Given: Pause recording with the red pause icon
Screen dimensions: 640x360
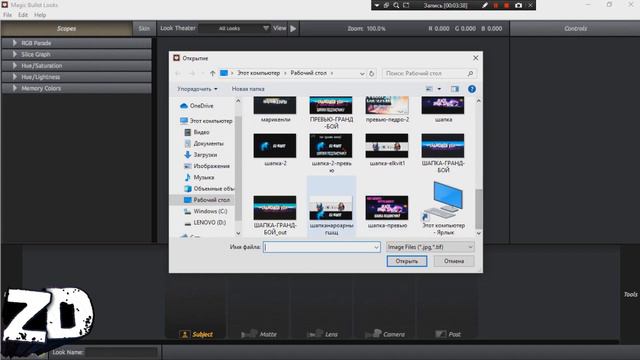Looking at the screenshot, I should click(496, 5).
